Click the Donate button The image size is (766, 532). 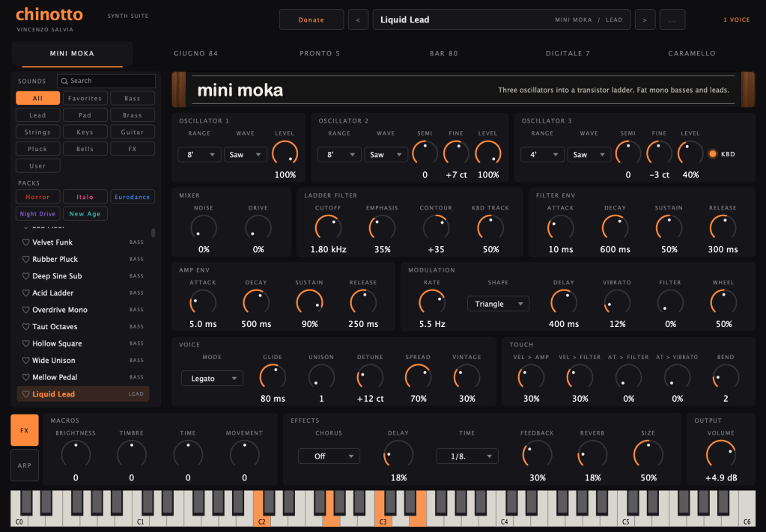click(311, 20)
